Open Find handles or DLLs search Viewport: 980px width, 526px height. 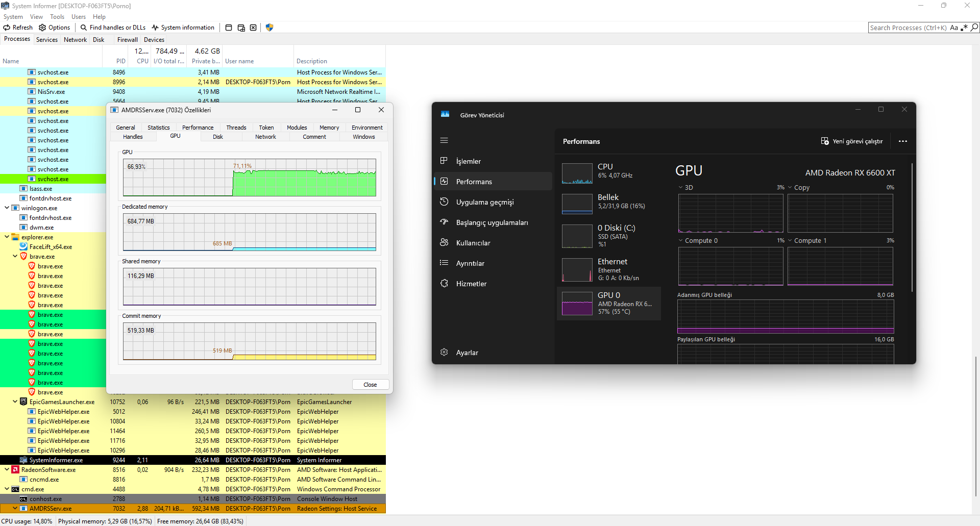click(x=113, y=28)
